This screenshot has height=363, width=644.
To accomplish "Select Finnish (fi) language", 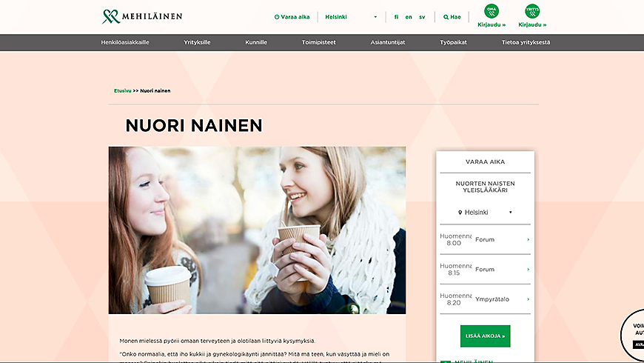I will pos(396,17).
